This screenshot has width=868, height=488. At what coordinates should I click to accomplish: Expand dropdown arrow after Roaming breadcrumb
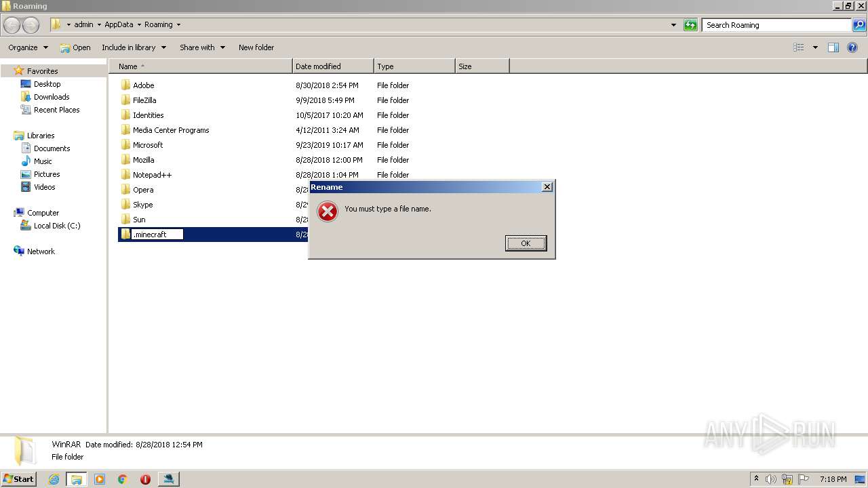(178, 24)
